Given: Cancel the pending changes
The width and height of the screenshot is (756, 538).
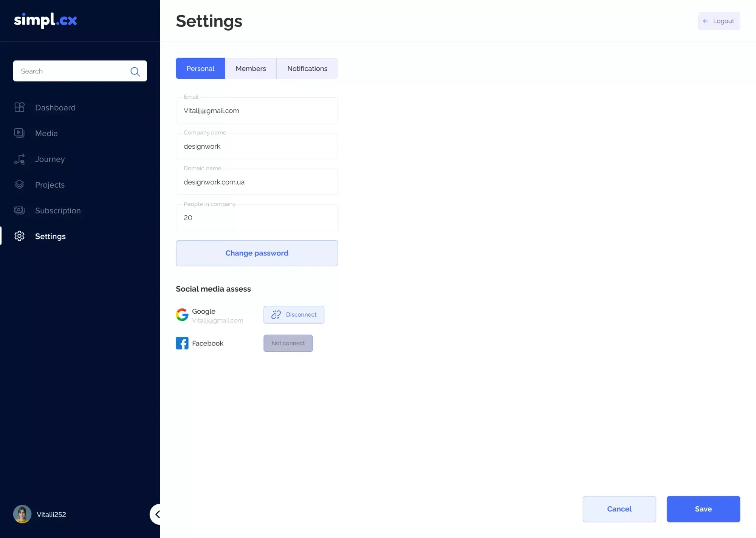Looking at the screenshot, I should [x=619, y=509].
